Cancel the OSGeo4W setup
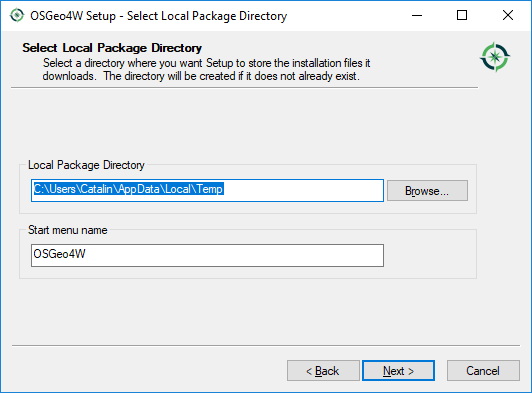Viewport: 532px width, 393px height. coord(483,371)
